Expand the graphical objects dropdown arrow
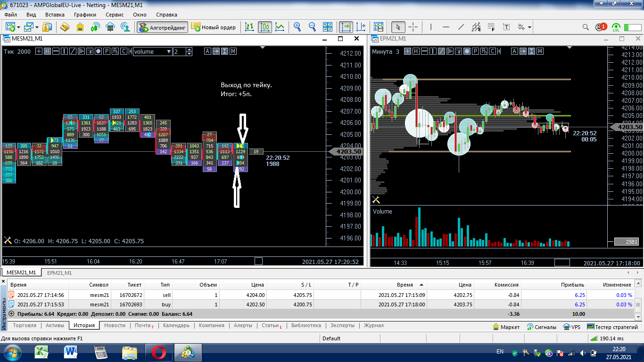644x362 pixels. coord(529,27)
